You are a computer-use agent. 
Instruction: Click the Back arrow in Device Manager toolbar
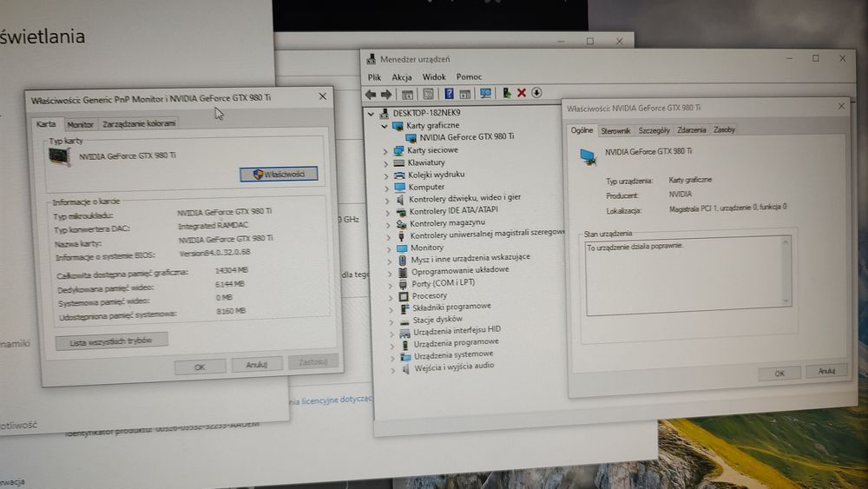coord(371,94)
